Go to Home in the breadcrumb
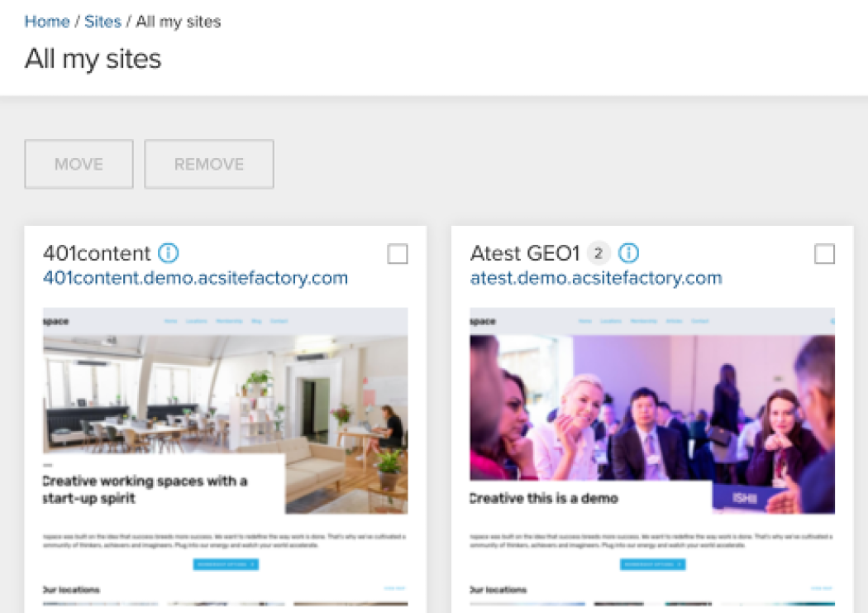868x613 pixels. pos(47,22)
